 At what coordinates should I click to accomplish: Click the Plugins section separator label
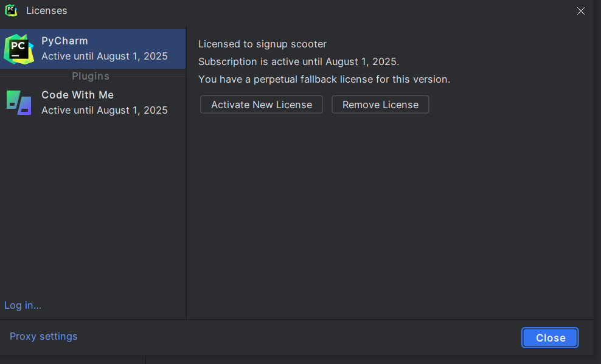[91, 77]
